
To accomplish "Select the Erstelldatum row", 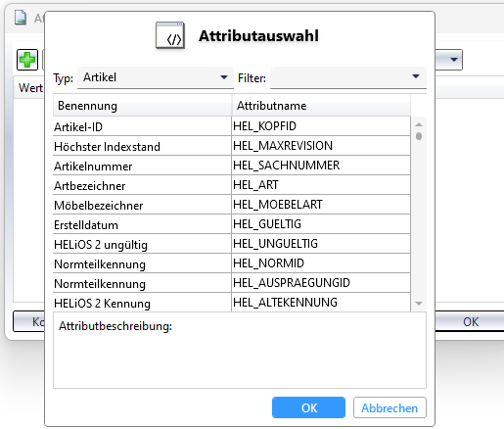I will coord(232,224).
